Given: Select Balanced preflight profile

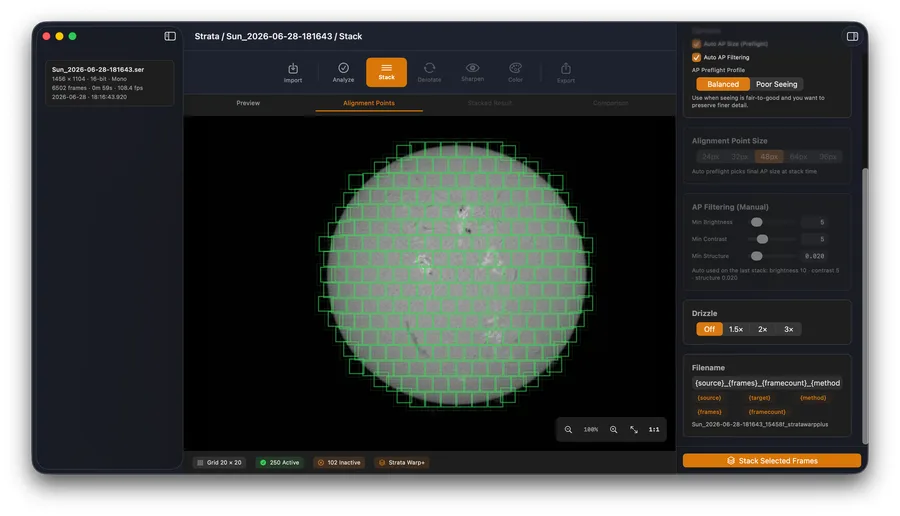Looking at the screenshot, I should pyautogui.click(x=723, y=84).
